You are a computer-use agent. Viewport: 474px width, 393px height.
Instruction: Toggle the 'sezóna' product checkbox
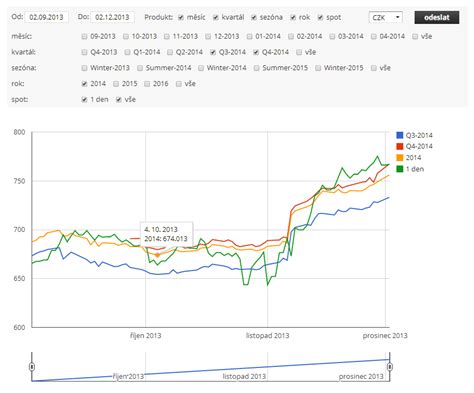254,18
